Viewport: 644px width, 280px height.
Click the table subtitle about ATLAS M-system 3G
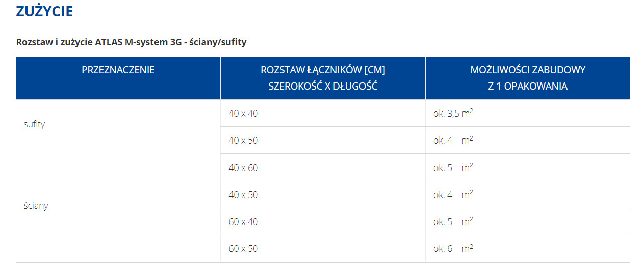click(x=132, y=42)
